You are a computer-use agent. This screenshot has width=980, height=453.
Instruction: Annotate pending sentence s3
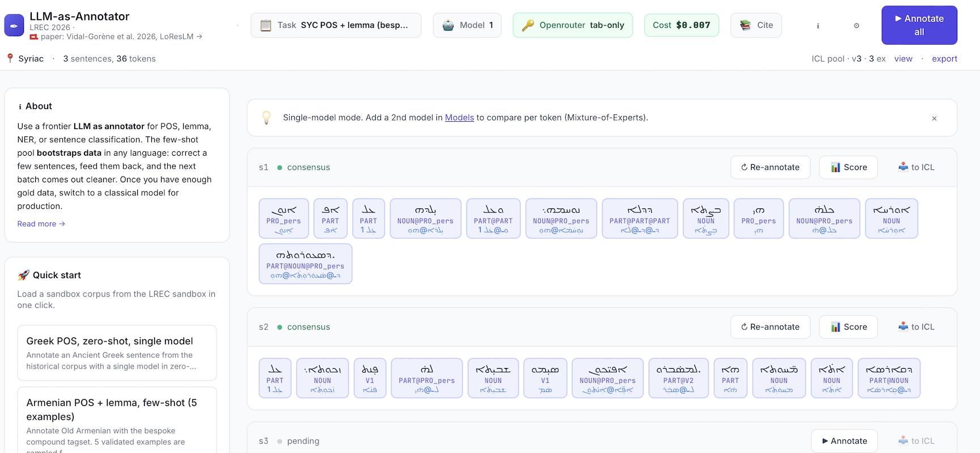click(x=845, y=441)
